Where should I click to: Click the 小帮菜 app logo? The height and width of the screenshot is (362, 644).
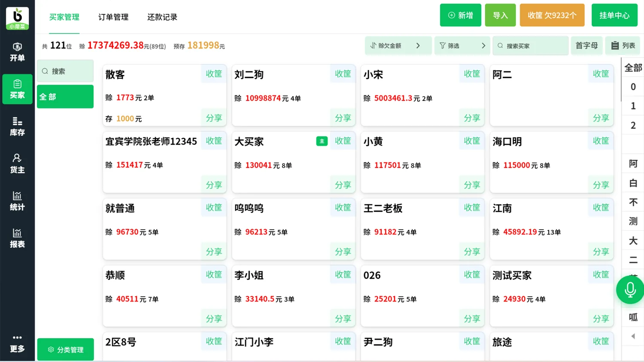[x=17, y=18]
